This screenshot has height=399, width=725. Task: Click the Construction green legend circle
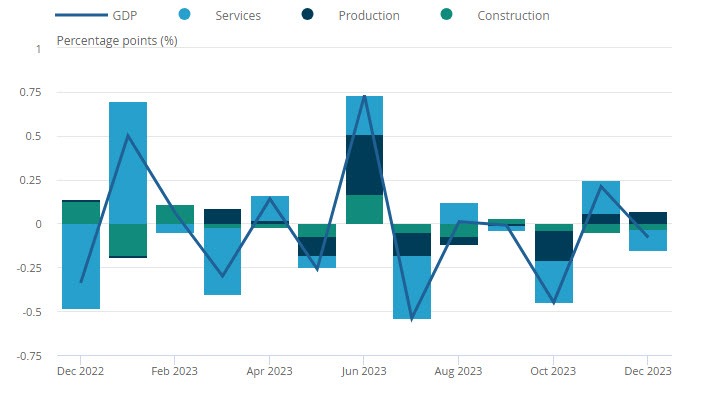click(446, 15)
